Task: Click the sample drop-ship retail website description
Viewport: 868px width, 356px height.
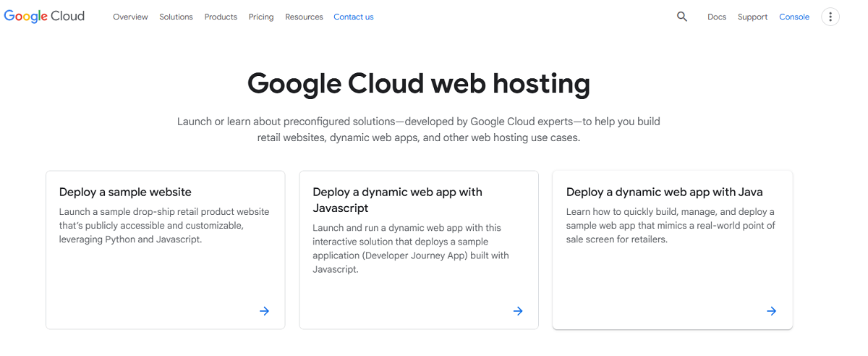Action: pos(164,226)
